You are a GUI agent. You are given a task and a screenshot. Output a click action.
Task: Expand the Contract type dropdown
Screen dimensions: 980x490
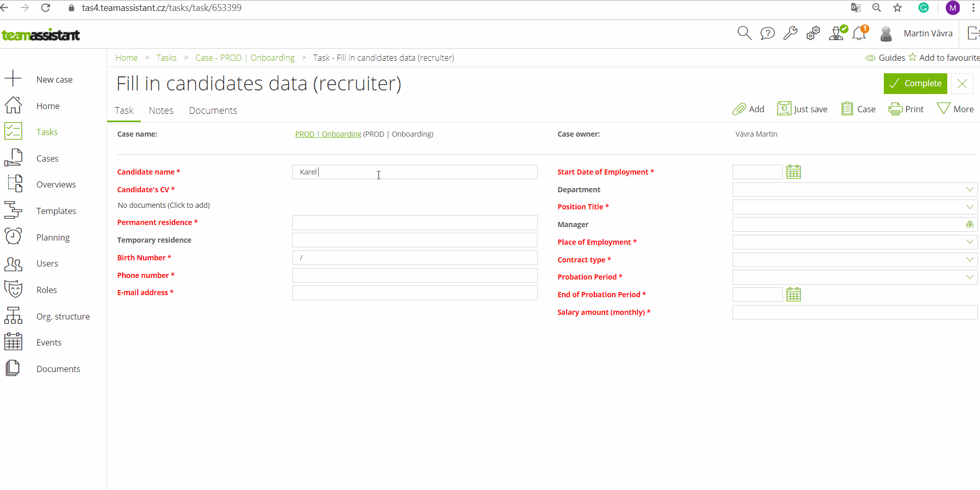pos(970,260)
